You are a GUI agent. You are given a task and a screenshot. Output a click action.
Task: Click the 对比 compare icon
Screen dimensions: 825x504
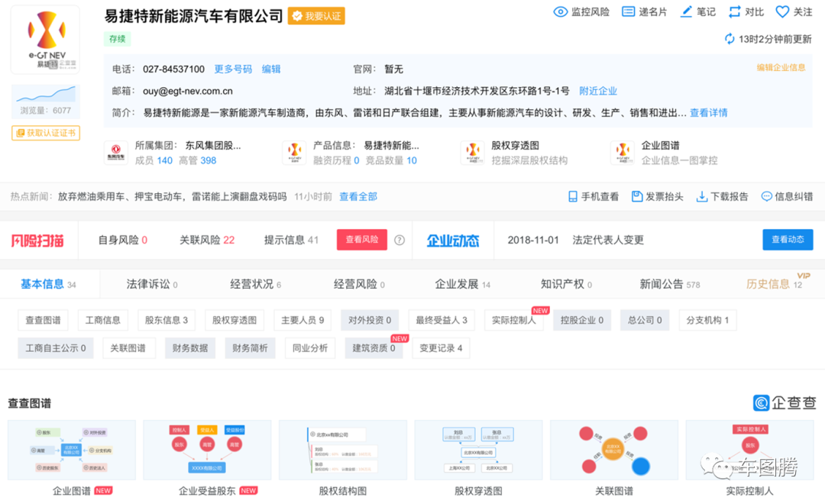tap(735, 11)
